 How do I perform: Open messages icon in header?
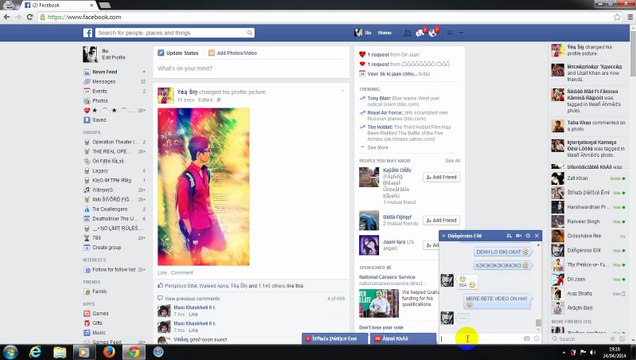coord(420,33)
